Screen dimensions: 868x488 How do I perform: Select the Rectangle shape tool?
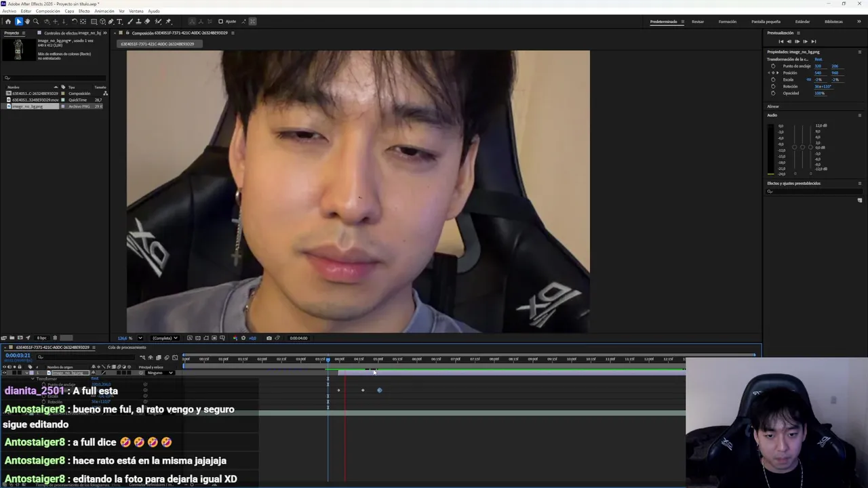click(x=94, y=22)
